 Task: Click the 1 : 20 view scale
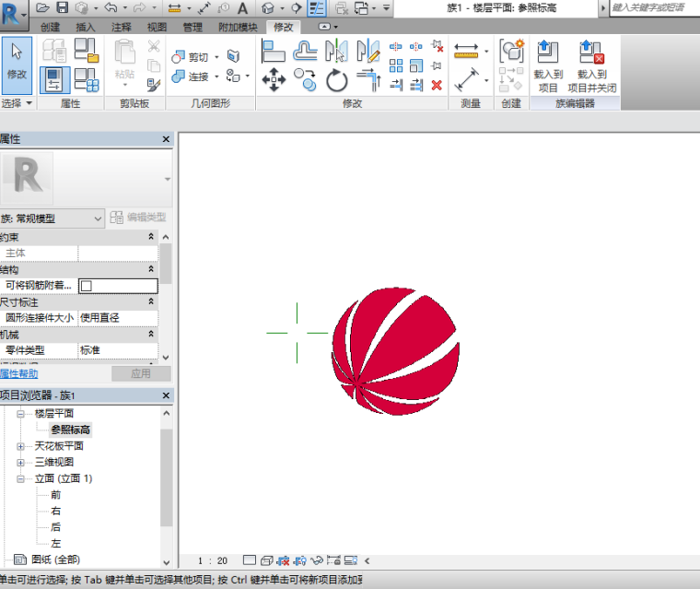point(213,560)
